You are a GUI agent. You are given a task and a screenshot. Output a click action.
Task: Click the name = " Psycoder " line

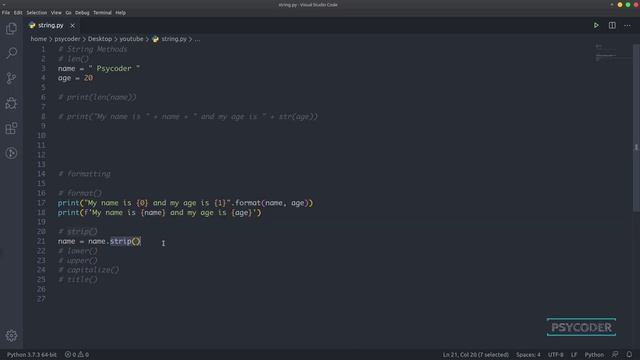(99, 69)
